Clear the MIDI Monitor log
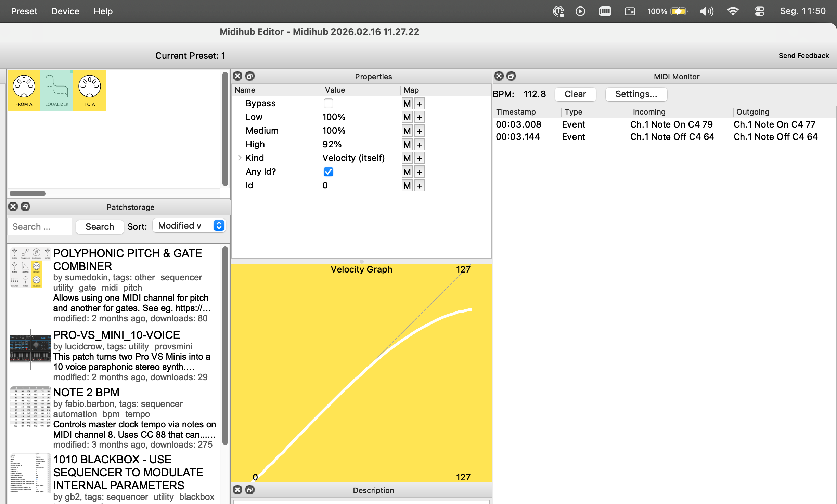Screen dimensions: 837x504 [575, 94]
